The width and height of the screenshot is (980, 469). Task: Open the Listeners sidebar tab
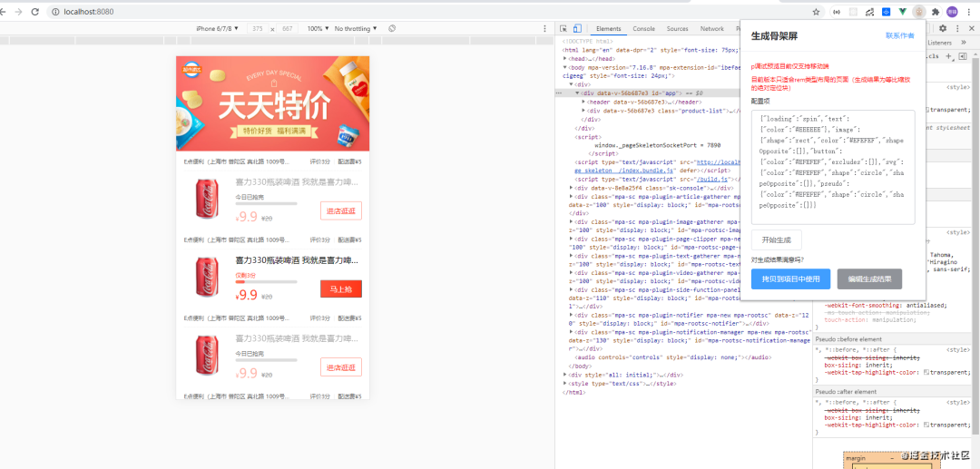[940, 43]
